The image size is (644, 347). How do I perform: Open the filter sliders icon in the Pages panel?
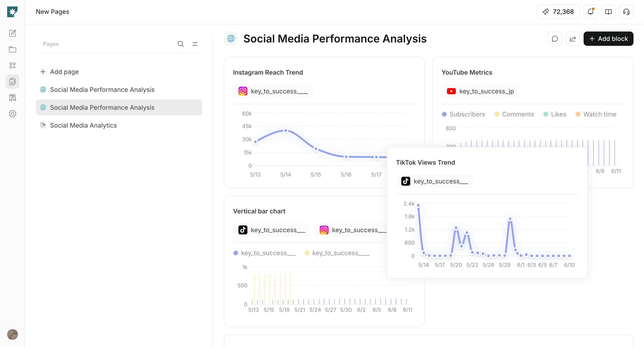point(195,44)
